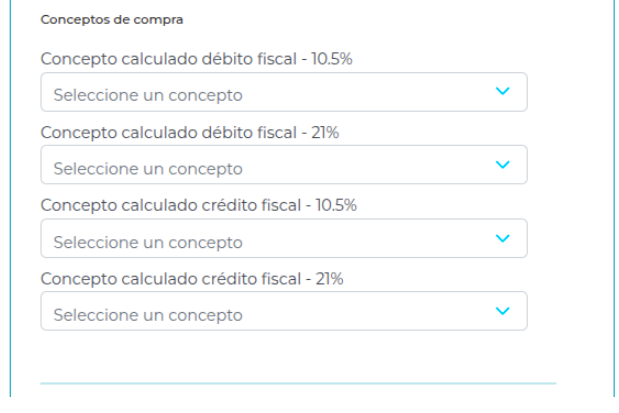Click 'Seleccione un concepto' placeholder under crédito 21%

(148, 315)
